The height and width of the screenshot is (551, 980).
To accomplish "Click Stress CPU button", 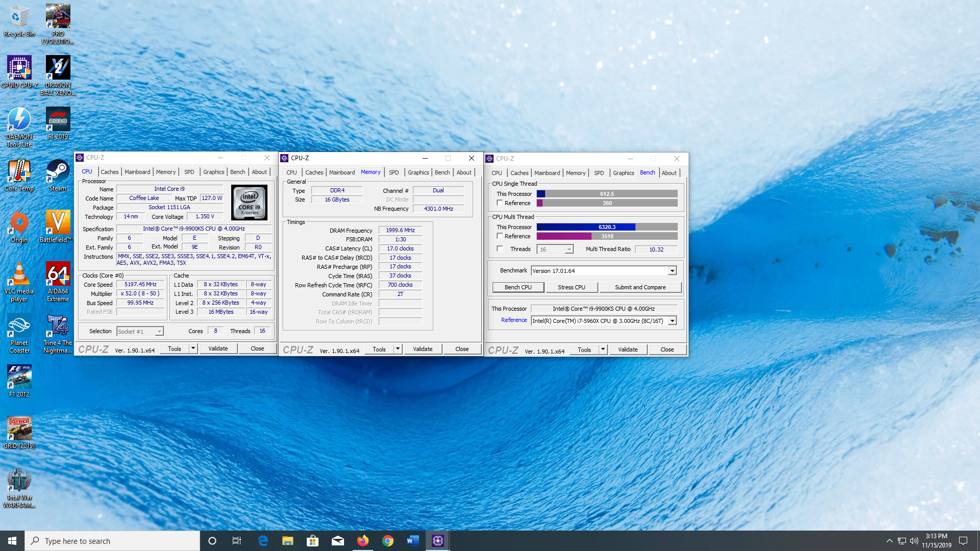I will (571, 287).
